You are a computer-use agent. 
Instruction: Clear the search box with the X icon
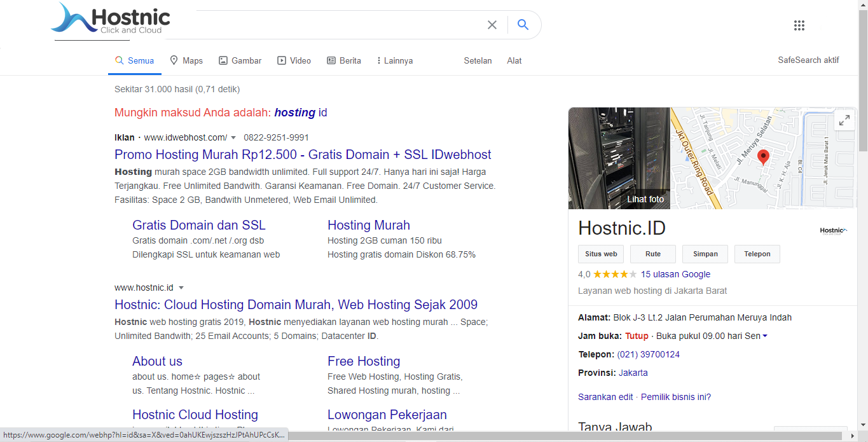click(x=492, y=25)
